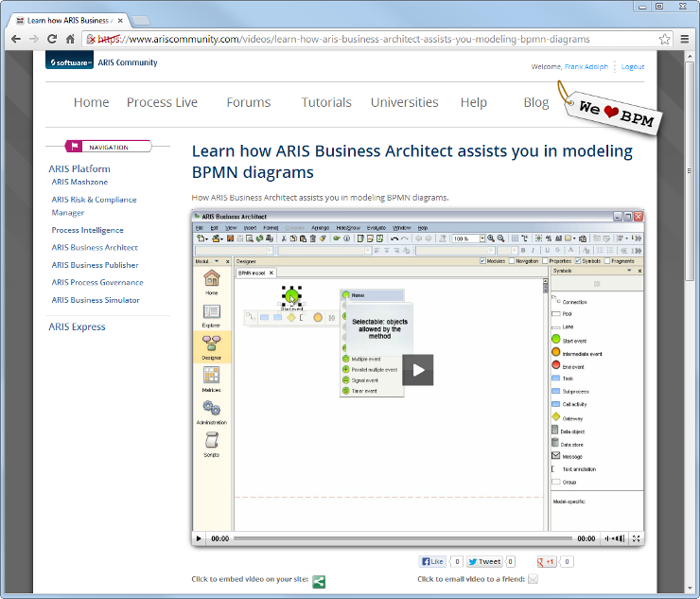Image resolution: width=700 pixels, height=599 pixels.
Task: Toggle the Navigation checkbox in the Designer bar
Action: click(512, 261)
